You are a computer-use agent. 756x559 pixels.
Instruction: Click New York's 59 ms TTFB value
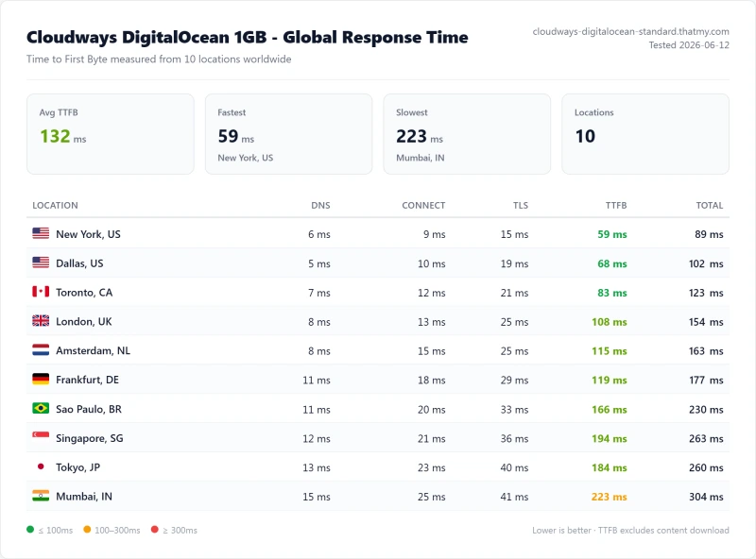click(x=612, y=234)
